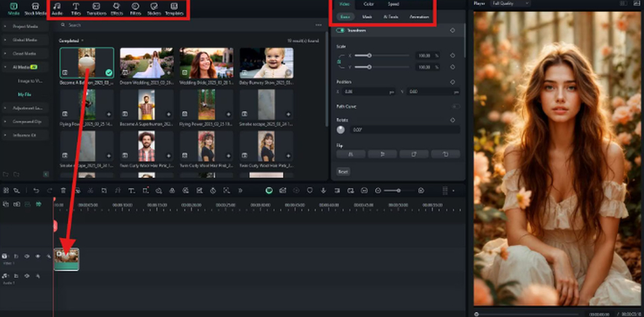Viewport: 644px width, 317px height.
Task: Add text with the T tool icon
Action: coord(131,190)
